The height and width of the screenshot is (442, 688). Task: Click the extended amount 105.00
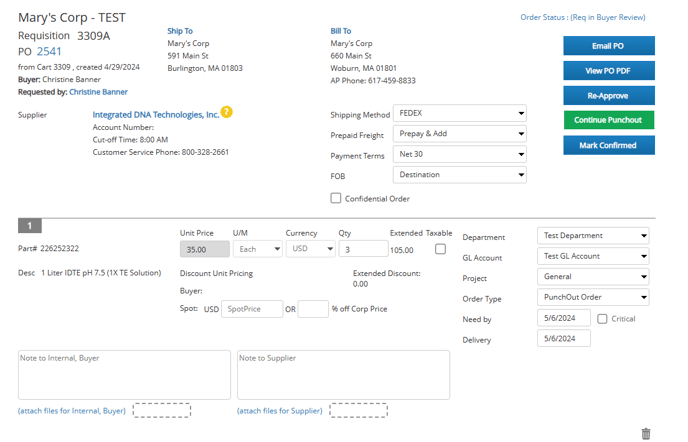click(x=401, y=250)
